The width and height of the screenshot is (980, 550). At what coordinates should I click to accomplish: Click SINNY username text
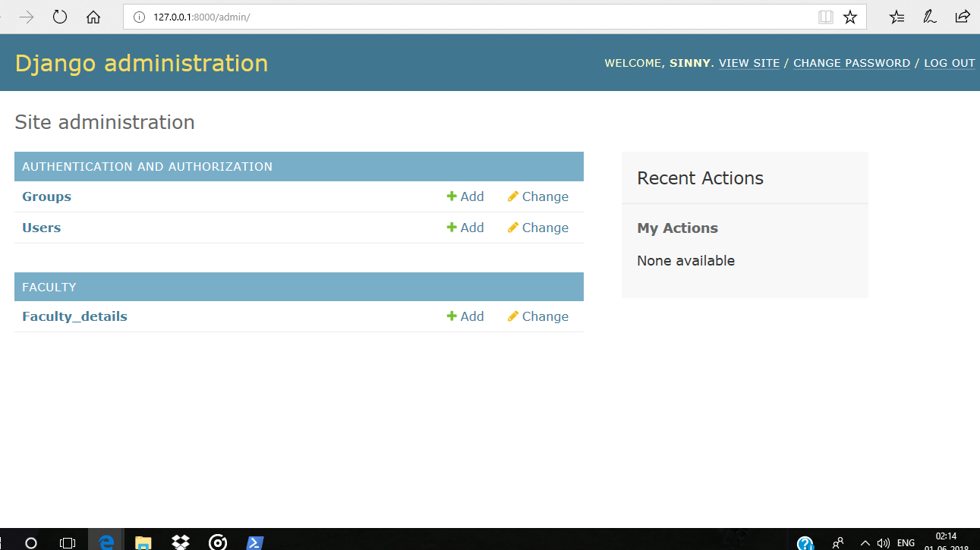pyautogui.click(x=689, y=63)
